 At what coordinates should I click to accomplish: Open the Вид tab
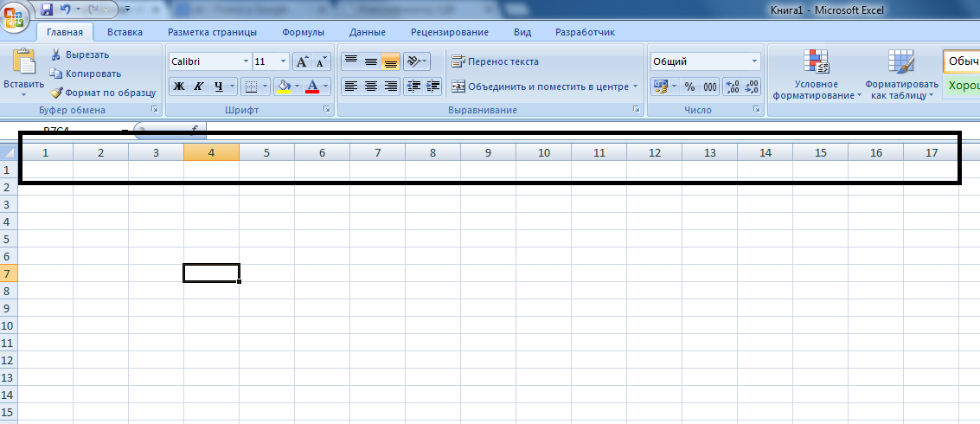point(522,33)
